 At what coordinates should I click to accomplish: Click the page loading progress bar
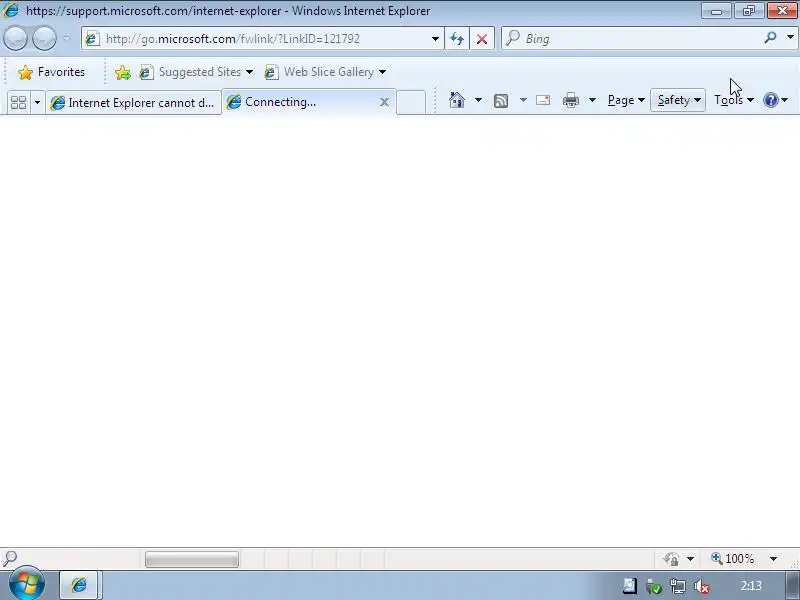[192, 559]
